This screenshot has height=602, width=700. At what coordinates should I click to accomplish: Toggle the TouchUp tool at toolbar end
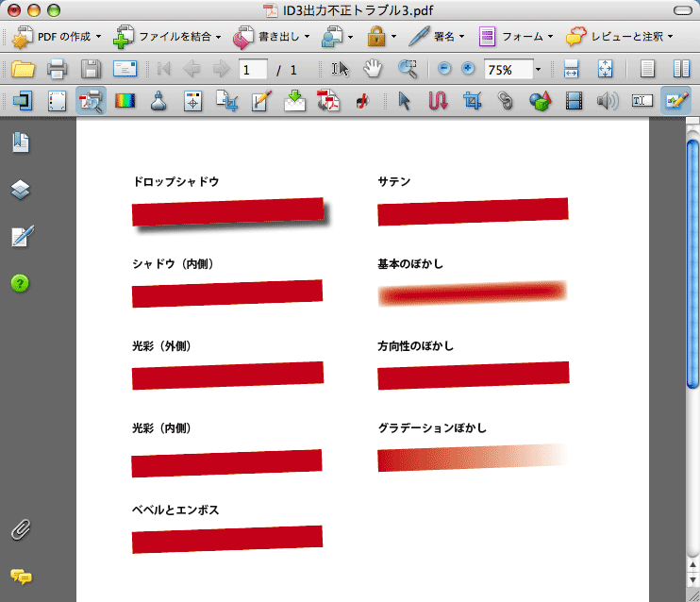coord(675,101)
